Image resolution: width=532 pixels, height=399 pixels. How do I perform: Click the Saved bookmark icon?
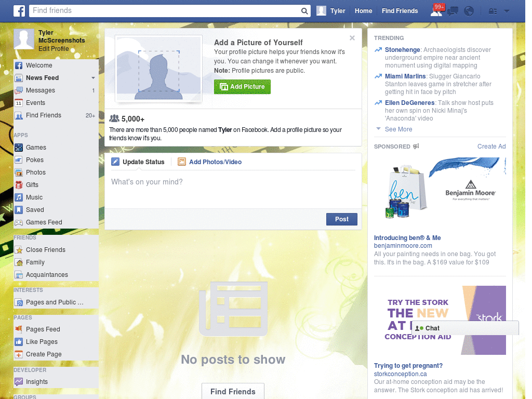click(19, 210)
